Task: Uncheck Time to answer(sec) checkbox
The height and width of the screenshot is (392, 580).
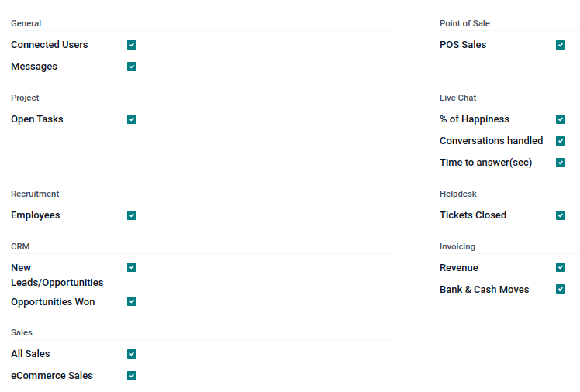Action: [x=561, y=163]
